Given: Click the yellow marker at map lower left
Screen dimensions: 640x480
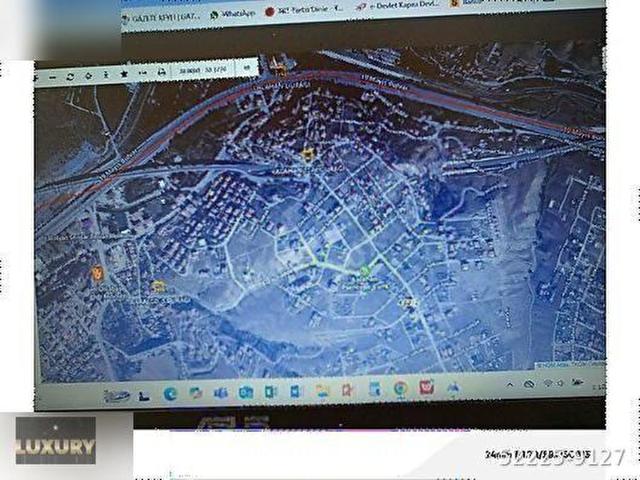Looking at the screenshot, I should click(158, 287).
